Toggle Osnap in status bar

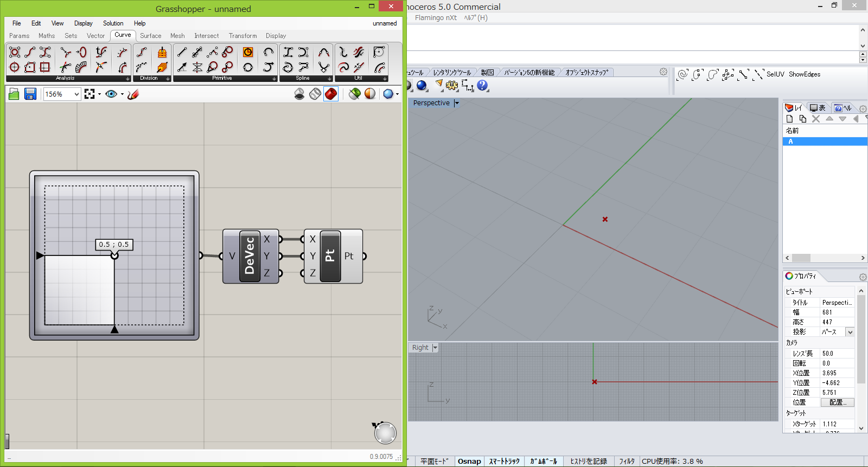(x=469, y=461)
